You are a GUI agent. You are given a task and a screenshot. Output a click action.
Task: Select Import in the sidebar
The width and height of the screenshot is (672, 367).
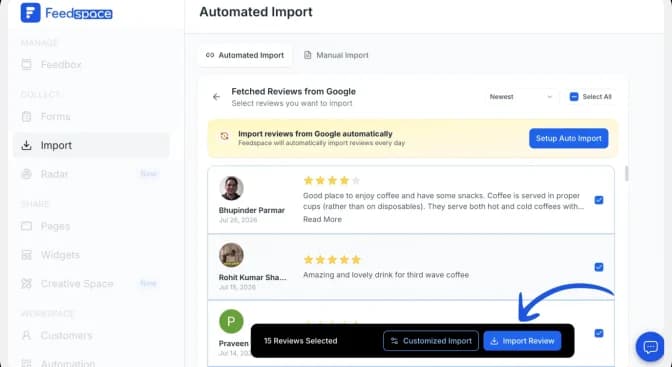[91, 145]
